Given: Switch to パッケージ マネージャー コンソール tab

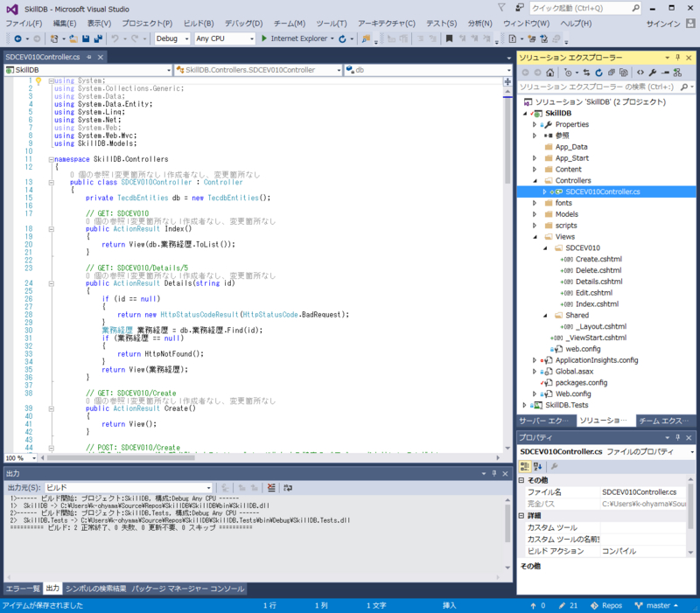Looking at the screenshot, I should point(188,589).
